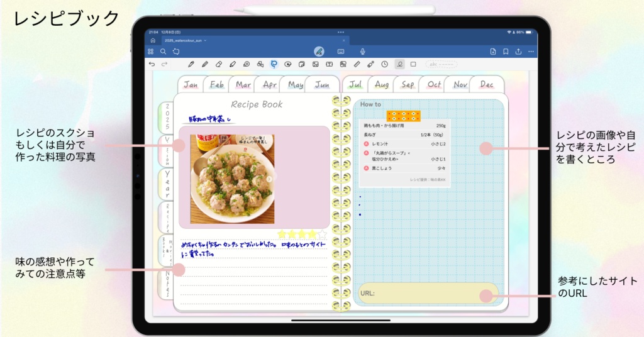This screenshot has width=644, height=337.
Task: Open the stacked sticky notes tool
Action: click(x=301, y=64)
